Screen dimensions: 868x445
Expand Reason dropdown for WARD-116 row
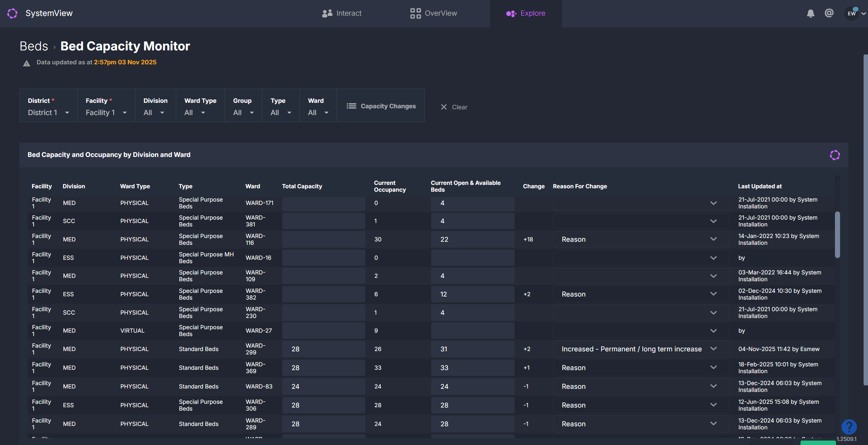point(713,239)
